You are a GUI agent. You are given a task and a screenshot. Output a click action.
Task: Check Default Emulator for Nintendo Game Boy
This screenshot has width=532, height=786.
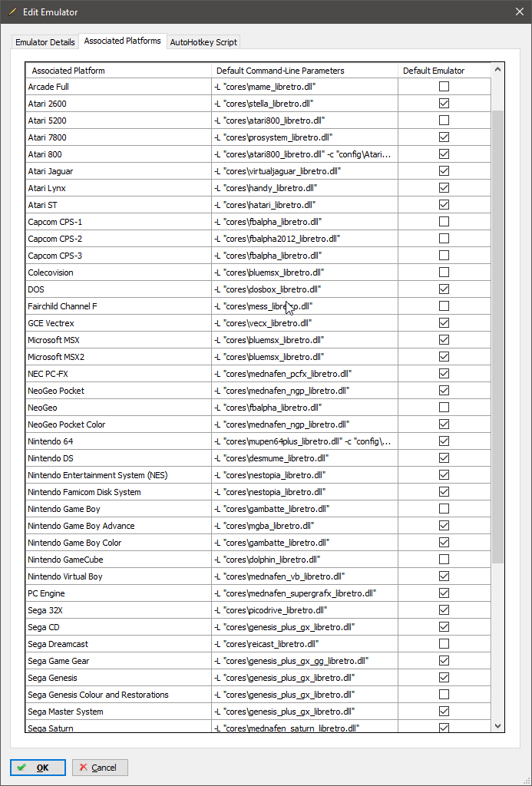pos(444,509)
